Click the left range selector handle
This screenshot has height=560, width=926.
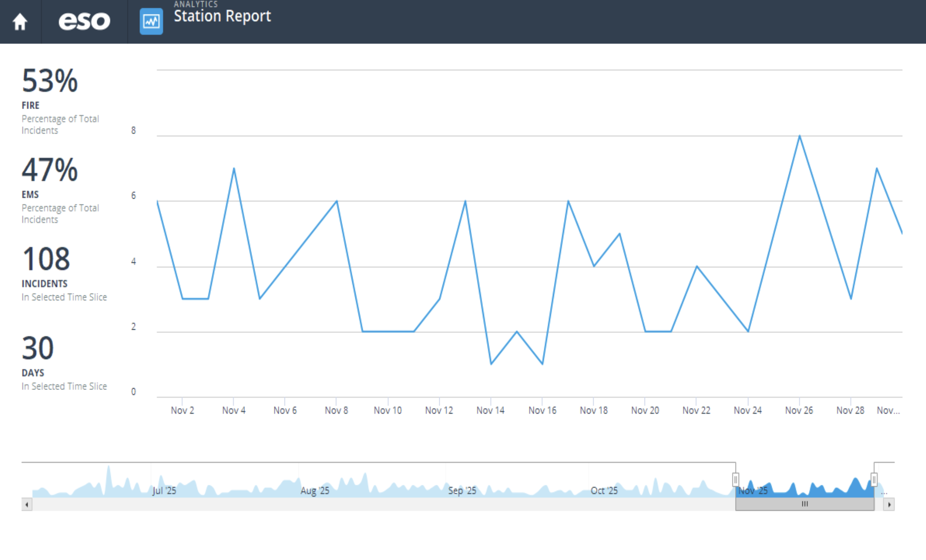click(x=736, y=479)
